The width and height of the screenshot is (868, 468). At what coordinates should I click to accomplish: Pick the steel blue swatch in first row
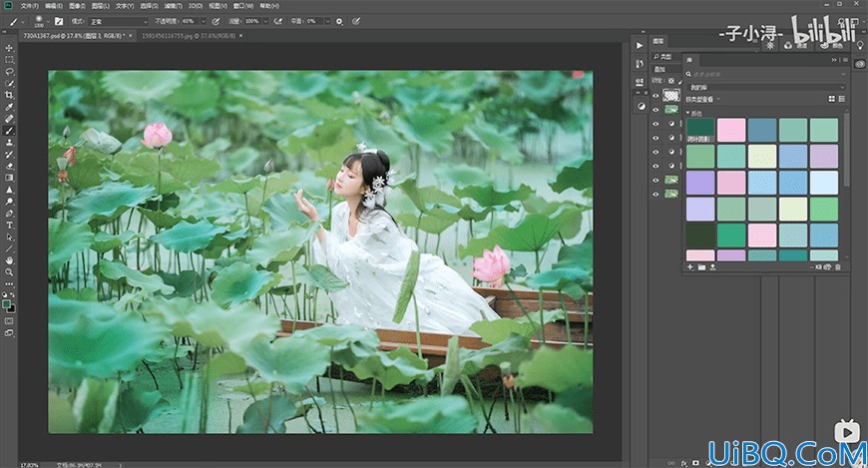(x=762, y=130)
